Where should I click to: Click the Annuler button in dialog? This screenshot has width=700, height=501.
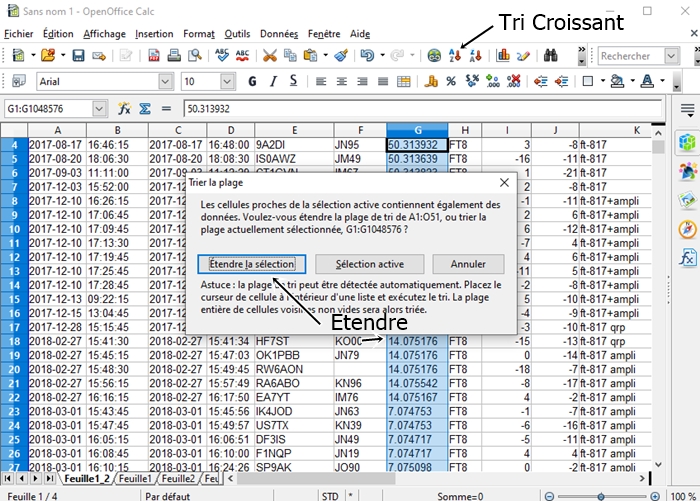468,264
